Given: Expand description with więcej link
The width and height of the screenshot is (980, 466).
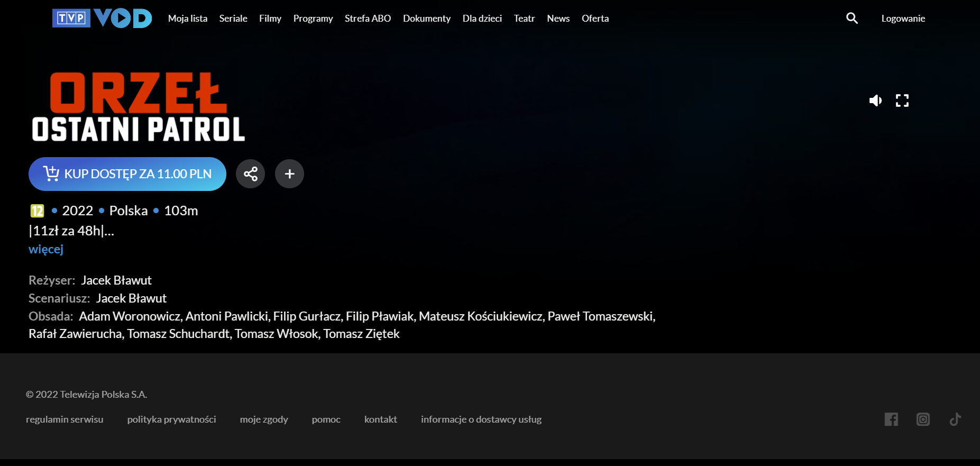Looking at the screenshot, I should [x=46, y=249].
